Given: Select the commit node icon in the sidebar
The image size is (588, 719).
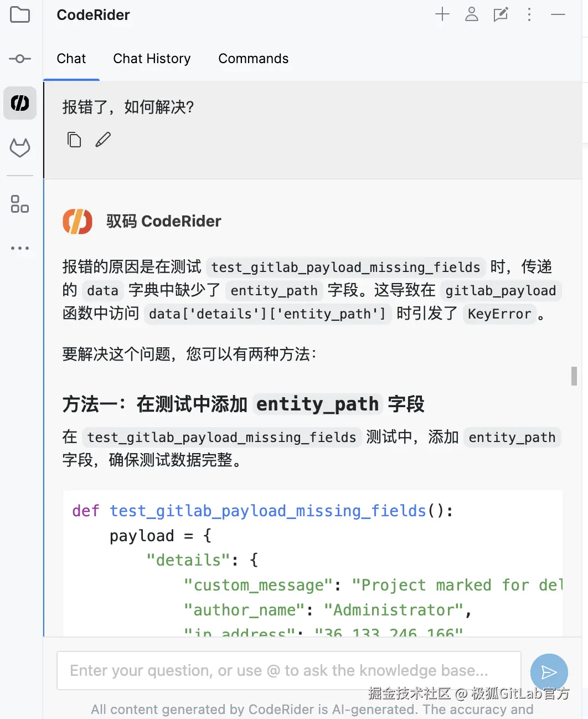Looking at the screenshot, I should (20, 59).
